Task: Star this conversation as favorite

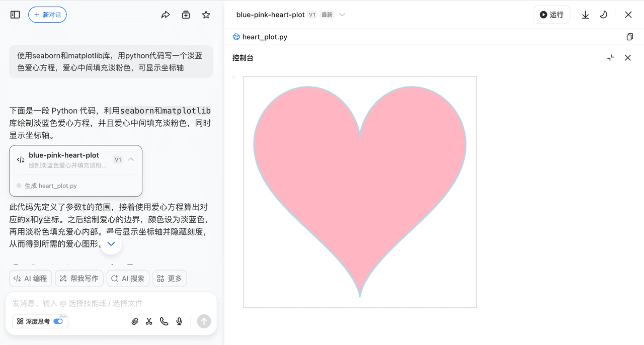Action: [x=206, y=15]
